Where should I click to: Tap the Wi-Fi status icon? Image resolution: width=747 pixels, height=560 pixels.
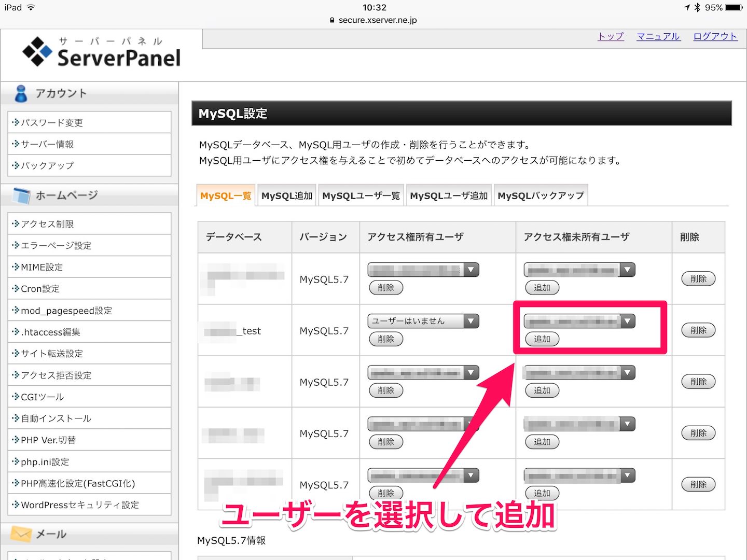pyautogui.click(x=31, y=7)
